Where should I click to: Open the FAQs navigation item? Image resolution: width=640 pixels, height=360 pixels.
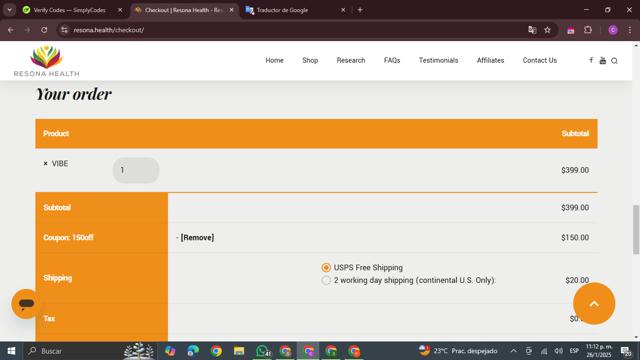(x=392, y=60)
